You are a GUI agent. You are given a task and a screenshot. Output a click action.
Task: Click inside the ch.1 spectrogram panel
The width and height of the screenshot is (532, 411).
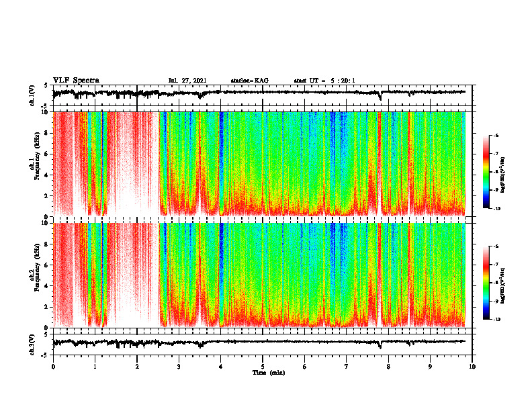coord(263,164)
